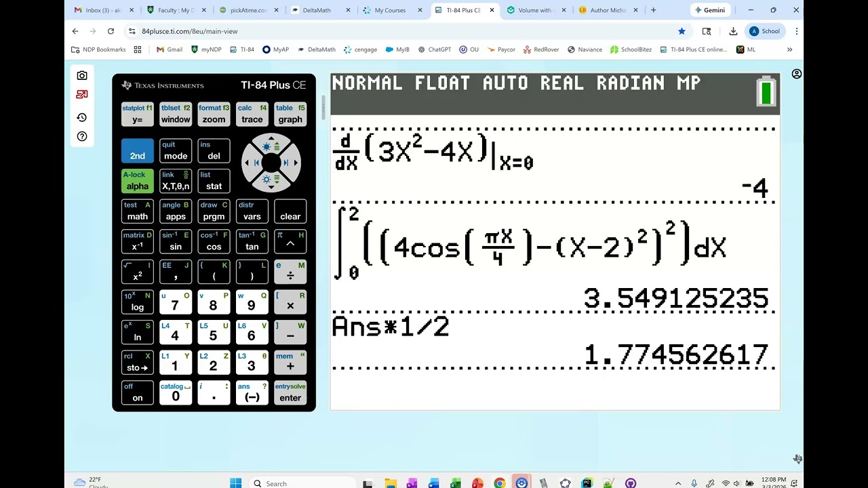Click the vars key

(x=252, y=211)
